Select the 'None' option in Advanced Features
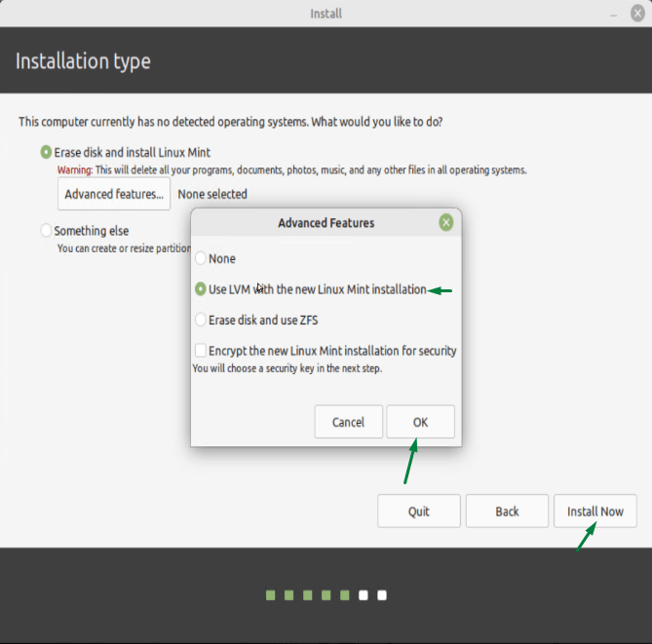 (201, 258)
